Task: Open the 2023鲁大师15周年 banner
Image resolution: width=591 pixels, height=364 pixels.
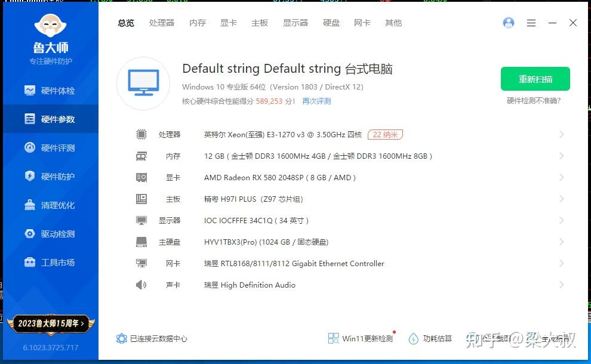Action: pos(51,323)
